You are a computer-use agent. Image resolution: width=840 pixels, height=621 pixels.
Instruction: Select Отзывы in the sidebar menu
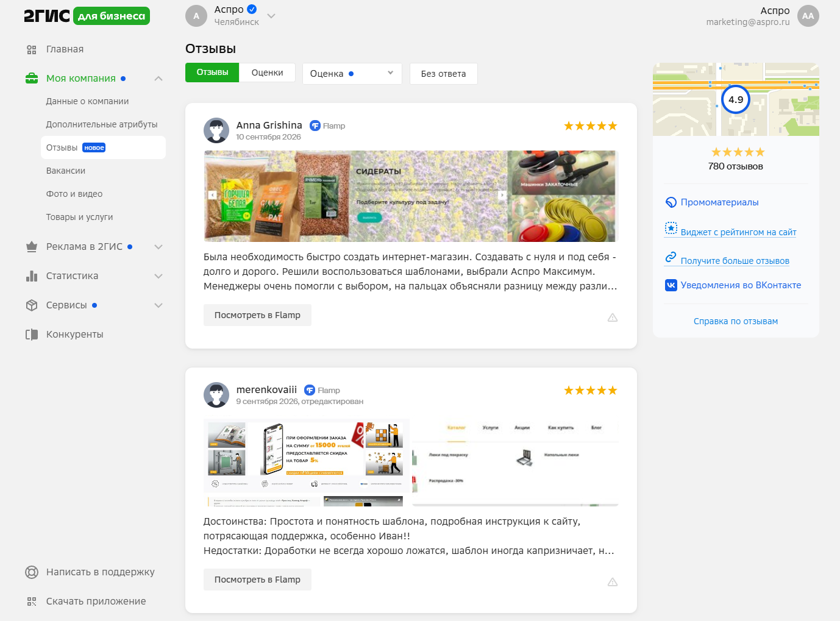click(103, 147)
